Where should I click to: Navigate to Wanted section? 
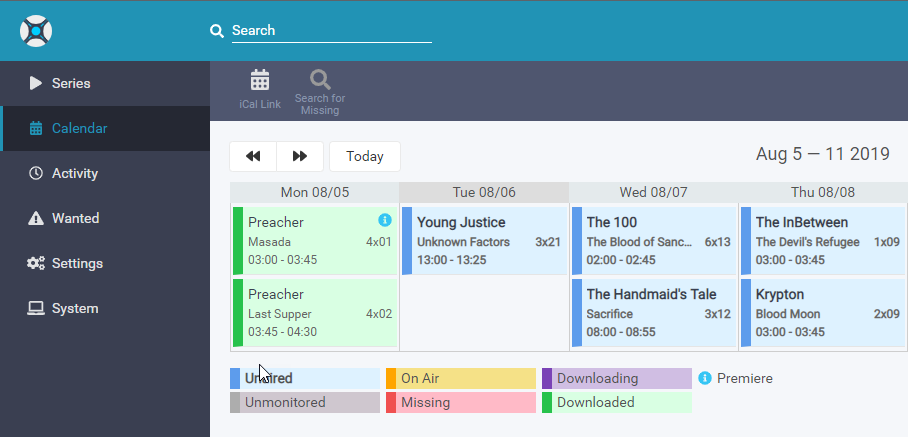click(75, 218)
